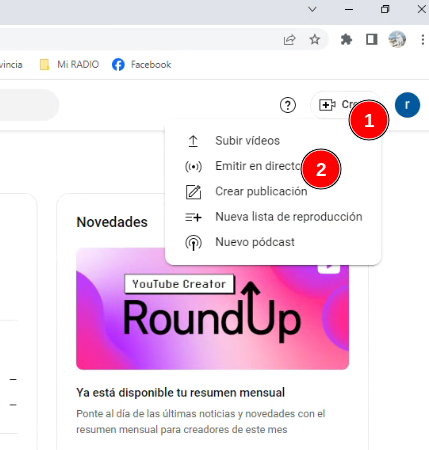Image resolution: width=429 pixels, height=450 pixels.
Task: Minimize the Chrome window
Action: coord(349,9)
